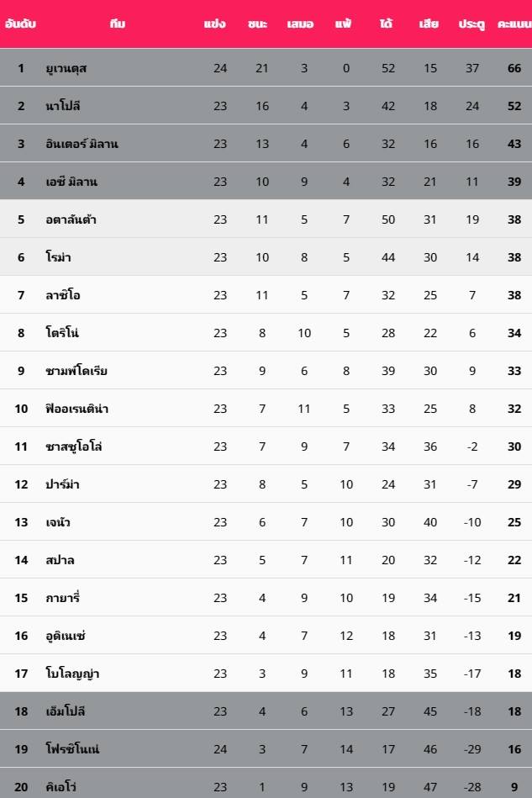Open the ฟิออเรนติน่า team link

[76, 409]
